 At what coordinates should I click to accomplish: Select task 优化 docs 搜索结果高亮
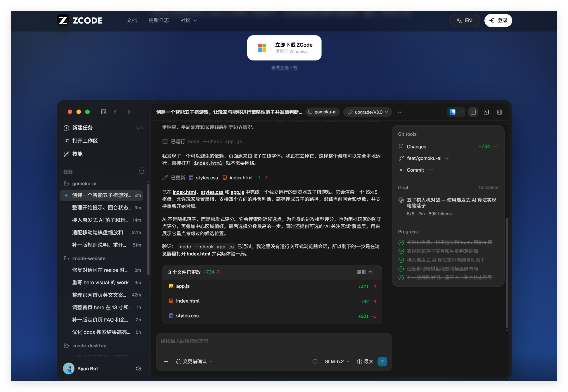point(101,332)
